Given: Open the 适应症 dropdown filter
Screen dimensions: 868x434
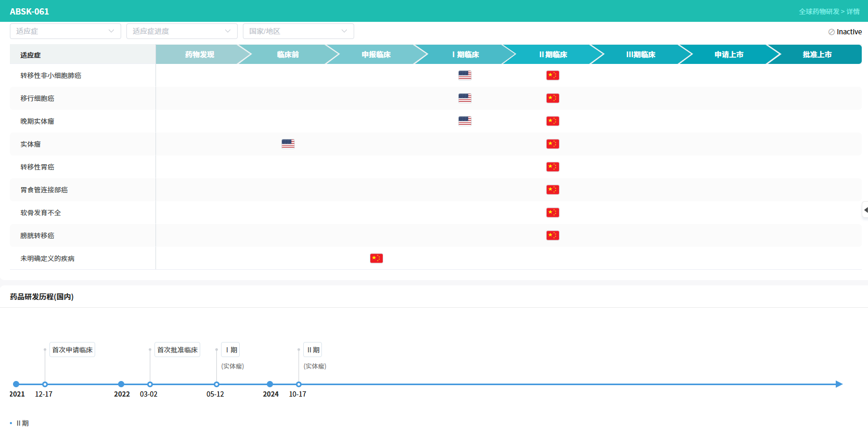Looking at the screenshot, I should tap(65, 31).
